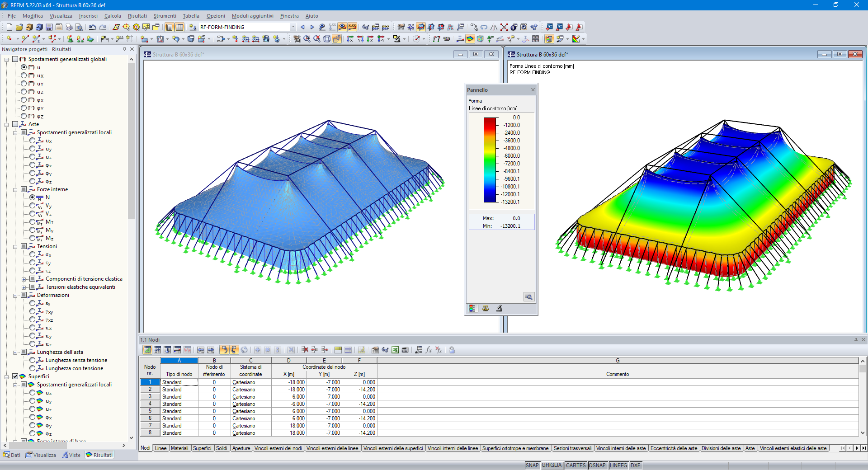Export the Nodi table to Excel
This screenshot has height=470, width=868.
[395, 350]
